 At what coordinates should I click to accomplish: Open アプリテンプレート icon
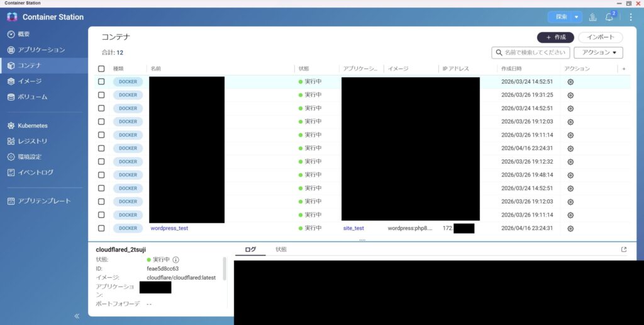click(x=11, y=201)
